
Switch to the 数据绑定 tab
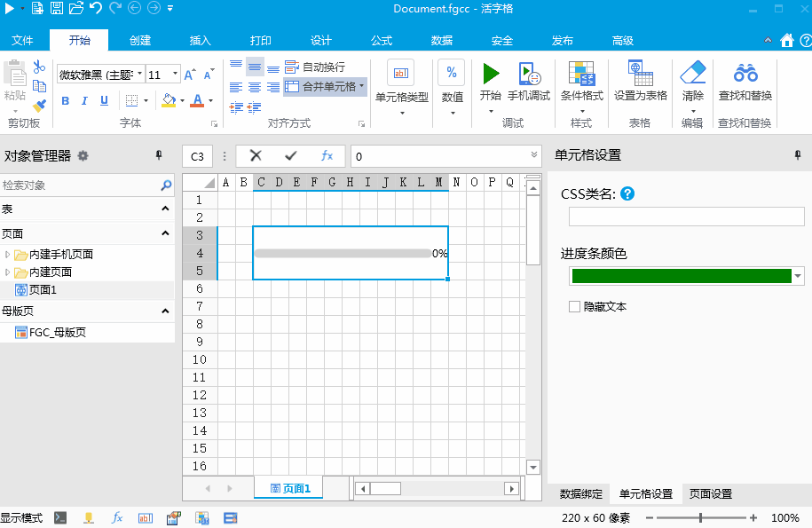coord(581,493)
